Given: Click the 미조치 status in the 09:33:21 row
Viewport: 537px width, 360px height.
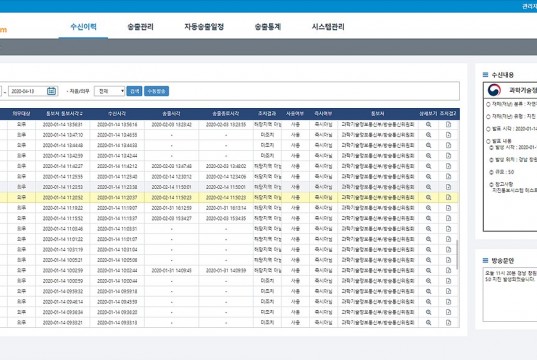Looking at the screenshot, I should point(267,323).
